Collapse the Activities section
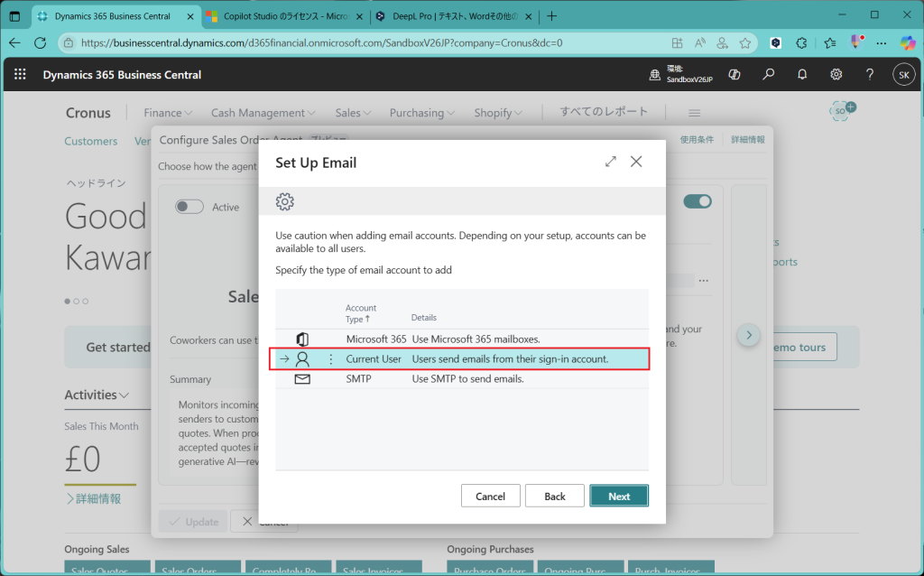 click(97, 395)
